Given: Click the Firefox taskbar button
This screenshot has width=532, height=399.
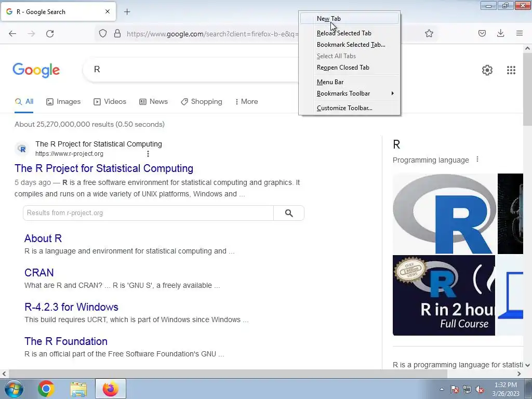Looking at the screenshot, I should coord(111,389).
